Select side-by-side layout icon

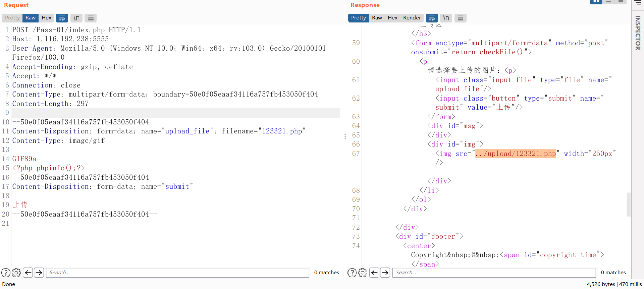click(x=596, y=2)
